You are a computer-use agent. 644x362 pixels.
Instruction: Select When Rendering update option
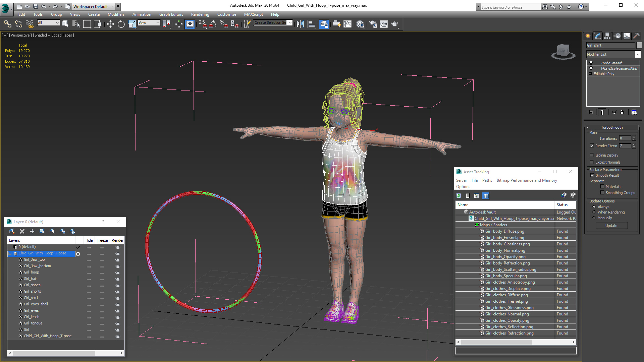[x=594, y=212]
